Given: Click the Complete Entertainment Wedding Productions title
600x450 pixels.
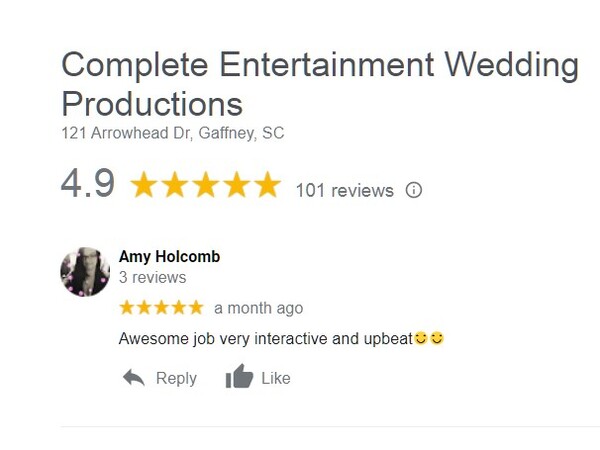Looking at the screenshot, I should pos(320,84).
